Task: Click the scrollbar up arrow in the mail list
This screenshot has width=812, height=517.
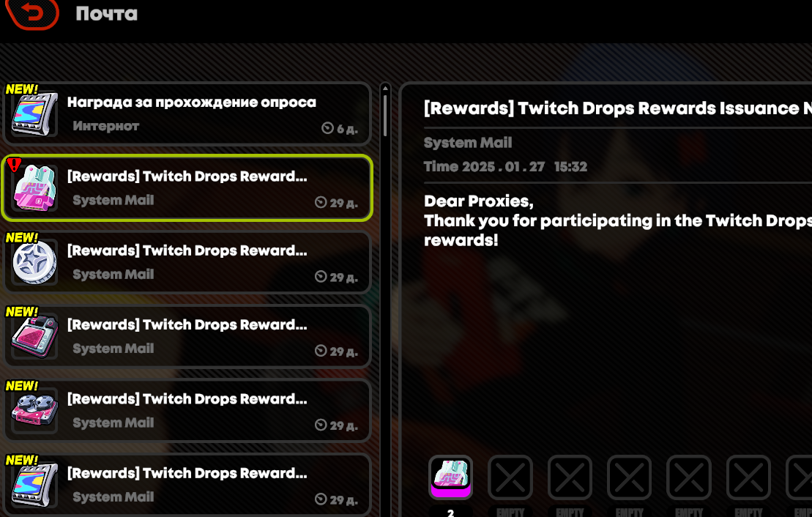Action: [x=385, y=89]
